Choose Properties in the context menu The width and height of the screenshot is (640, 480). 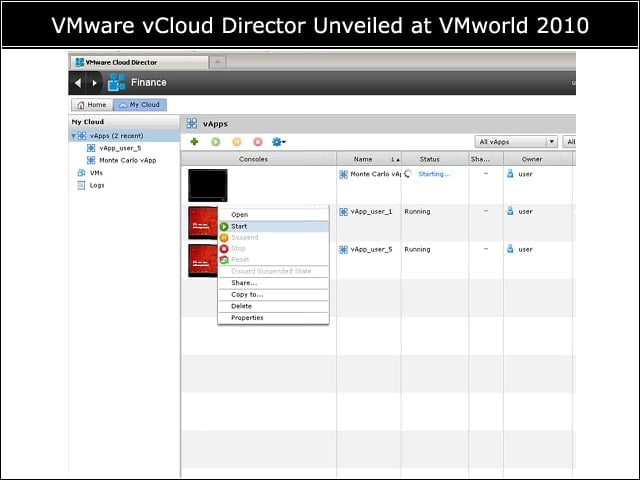tap(273, 318)
